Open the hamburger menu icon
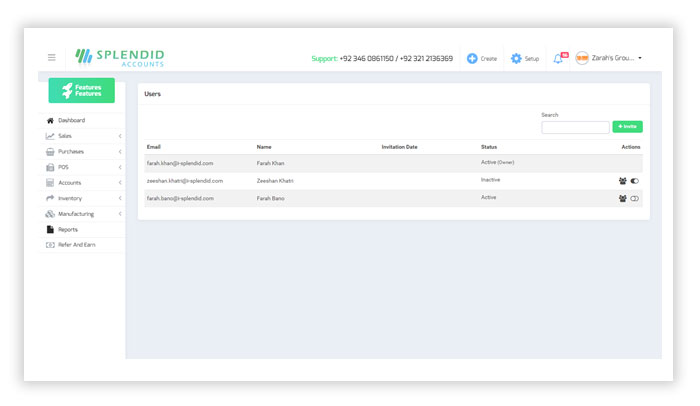The width and height of the screenshot is (700, 406). (52, 57)
